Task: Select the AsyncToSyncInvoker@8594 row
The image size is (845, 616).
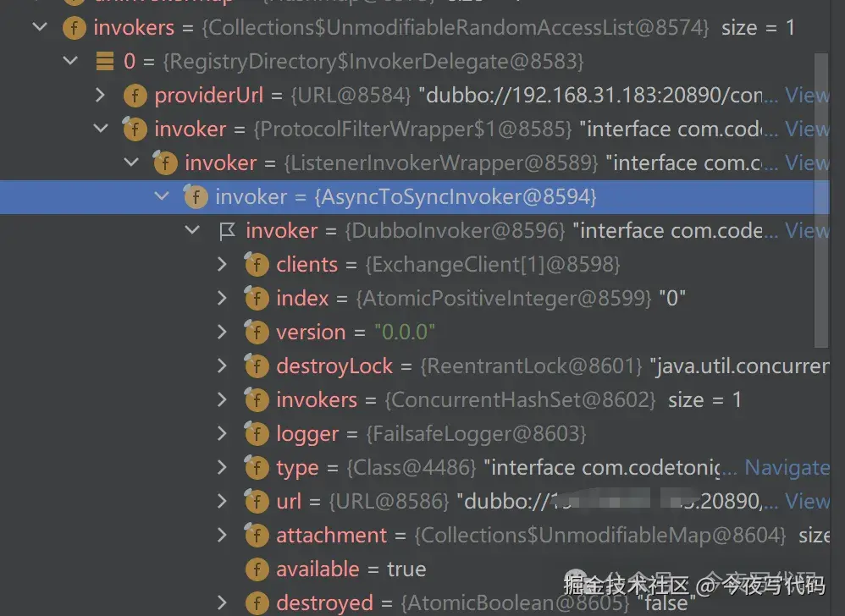Action: click(414, 196)
